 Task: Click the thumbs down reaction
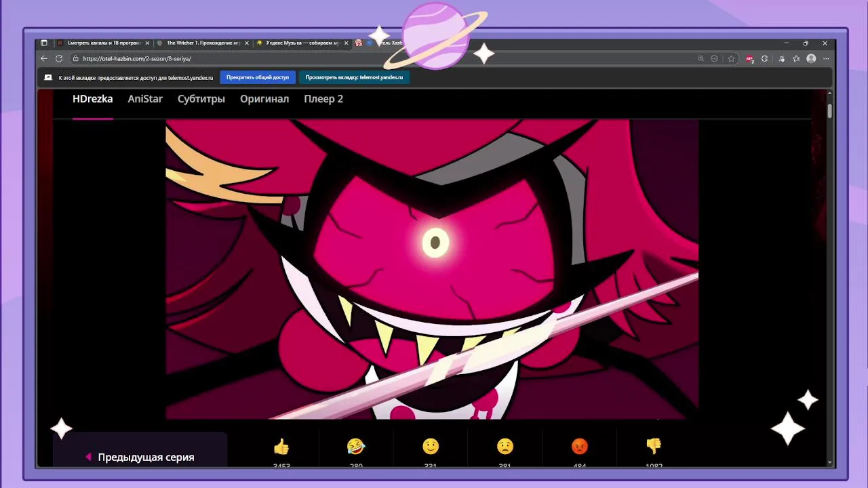tap(654, 446)
